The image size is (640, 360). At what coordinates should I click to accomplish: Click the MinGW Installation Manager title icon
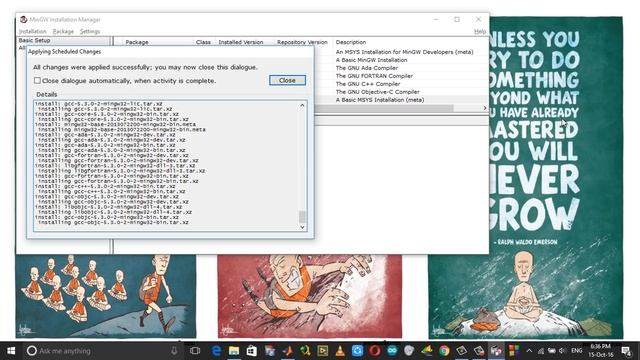[x=24, y=19]
